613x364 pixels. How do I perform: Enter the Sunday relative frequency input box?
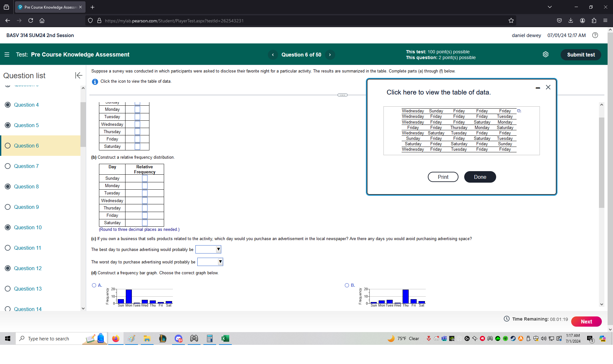[145, 178]
